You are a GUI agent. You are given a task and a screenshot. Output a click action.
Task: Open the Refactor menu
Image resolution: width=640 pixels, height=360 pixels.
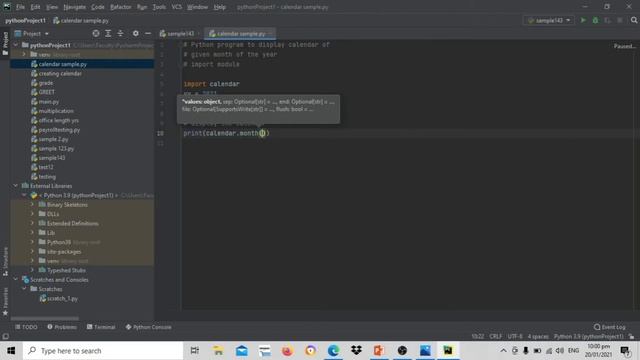pyautogui.click(x=121, y=7)
